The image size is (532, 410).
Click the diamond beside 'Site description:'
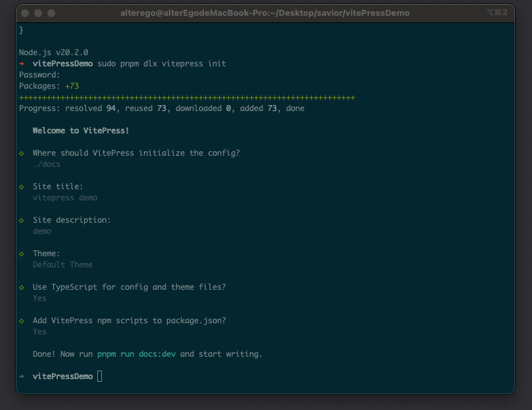22,220
